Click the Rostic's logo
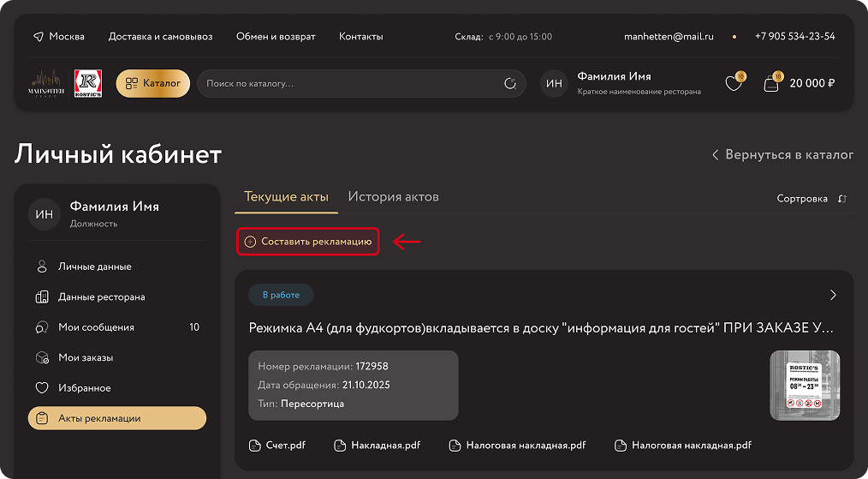This screenshot has height=479, width=868. coord(88,83)
